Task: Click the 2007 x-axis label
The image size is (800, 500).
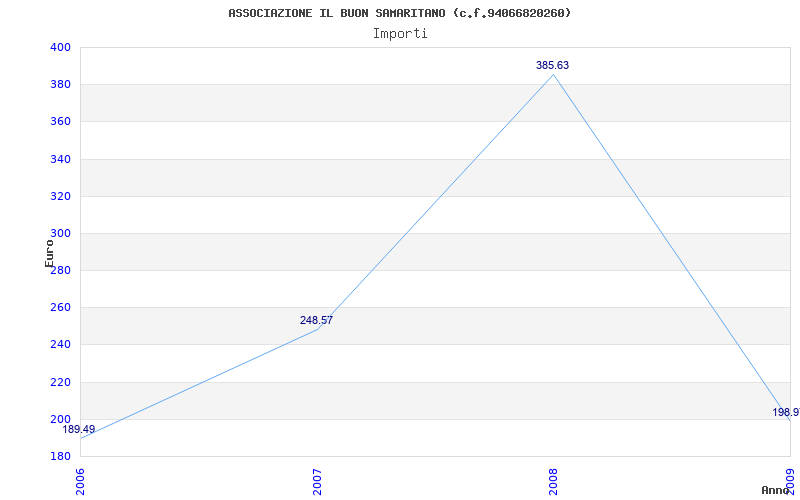Action: click(317, 482)
